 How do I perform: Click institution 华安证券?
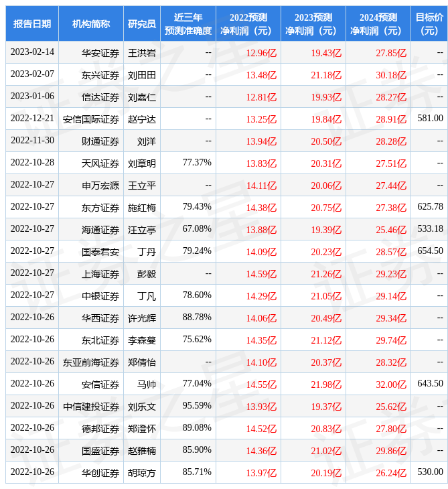pyautogui.click(x=100, y=53)
